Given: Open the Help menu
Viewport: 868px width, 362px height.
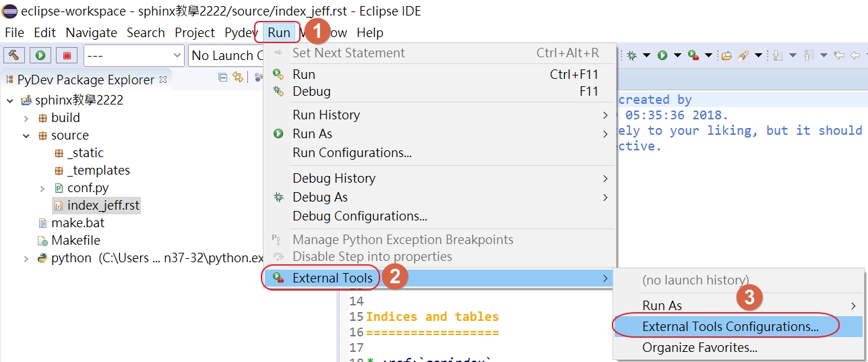Looking at the screenshot, I should tap(370, 32).
